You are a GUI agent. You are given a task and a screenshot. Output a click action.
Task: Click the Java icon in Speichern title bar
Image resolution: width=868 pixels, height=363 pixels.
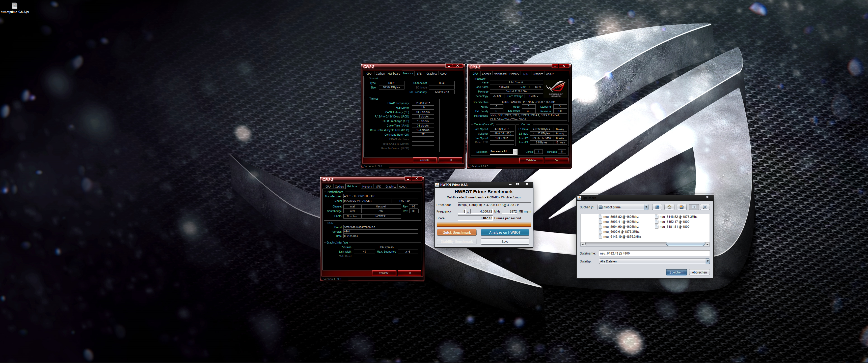pyautogui.click(x=580, y=198)
